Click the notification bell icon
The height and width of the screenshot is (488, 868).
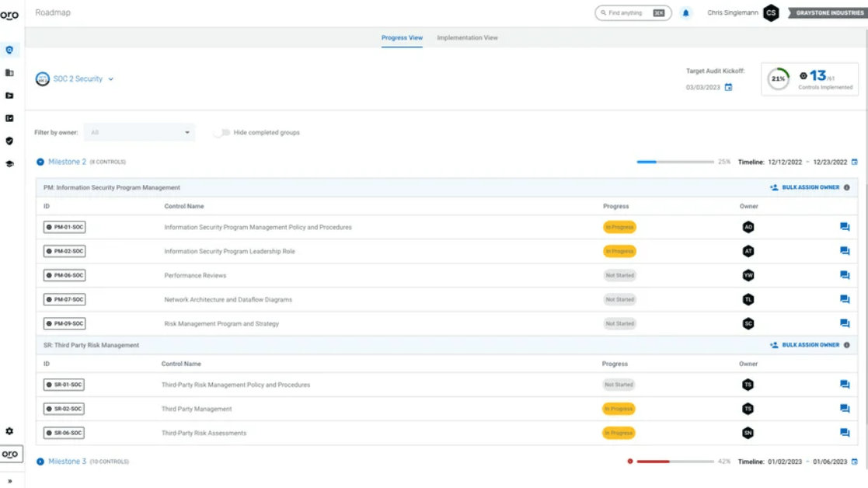685,13
